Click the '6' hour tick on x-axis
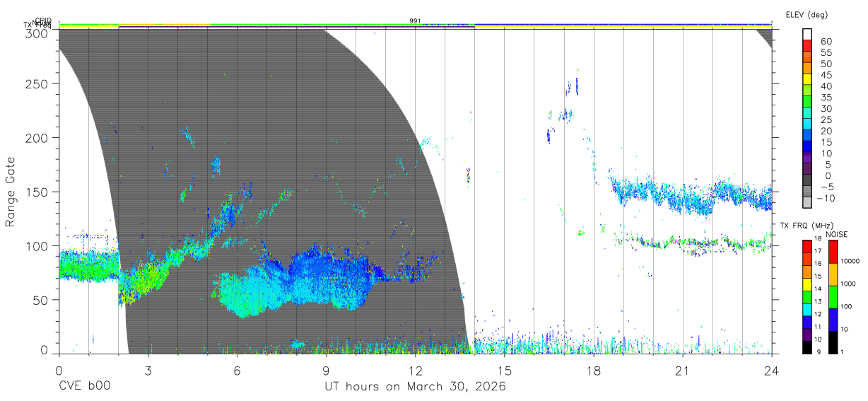Screen dimensions: 868x401 pyautogui.click(x=237, y=370)
